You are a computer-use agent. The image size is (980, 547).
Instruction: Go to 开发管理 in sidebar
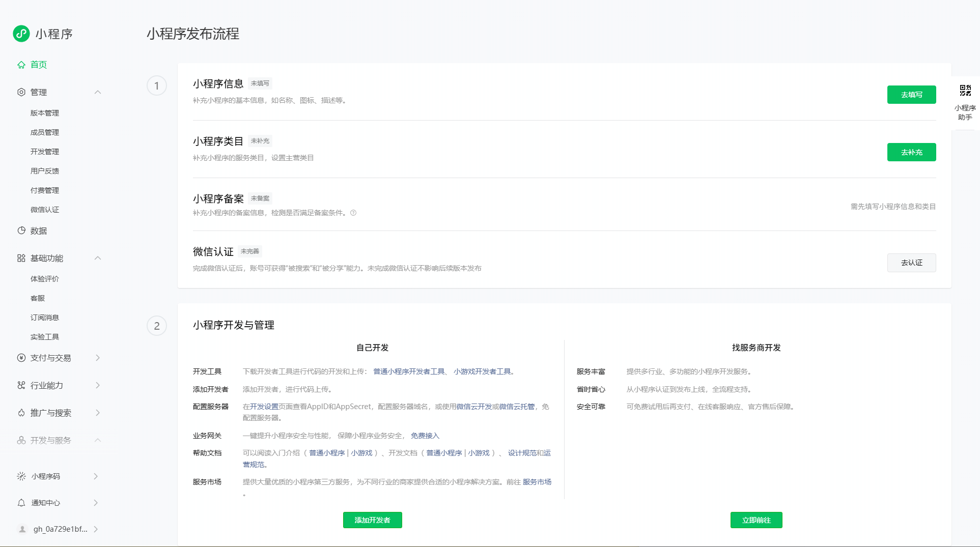tap(45, 152)
